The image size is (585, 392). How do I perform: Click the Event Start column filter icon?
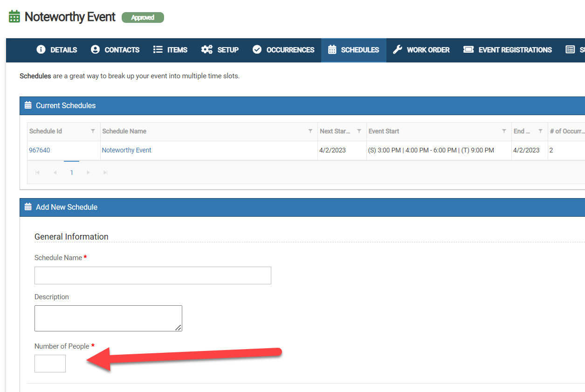pyautogui.click(x=504, y=131)
